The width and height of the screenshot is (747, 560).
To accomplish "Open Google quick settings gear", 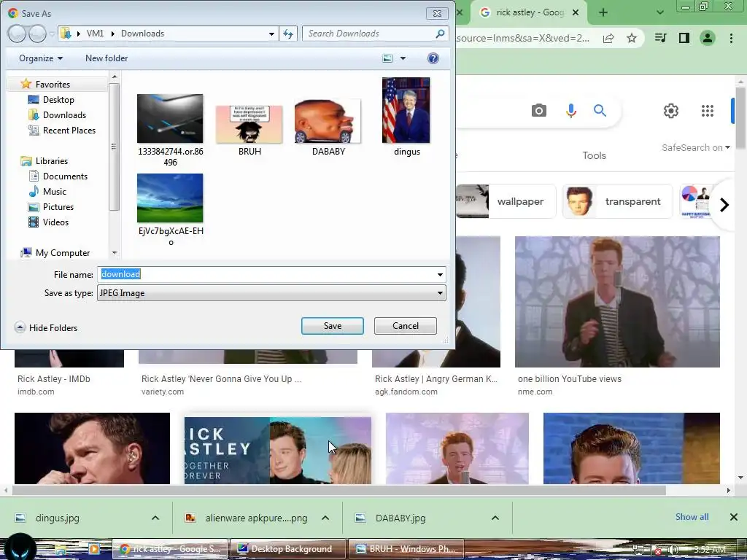I will coord(671,111).
